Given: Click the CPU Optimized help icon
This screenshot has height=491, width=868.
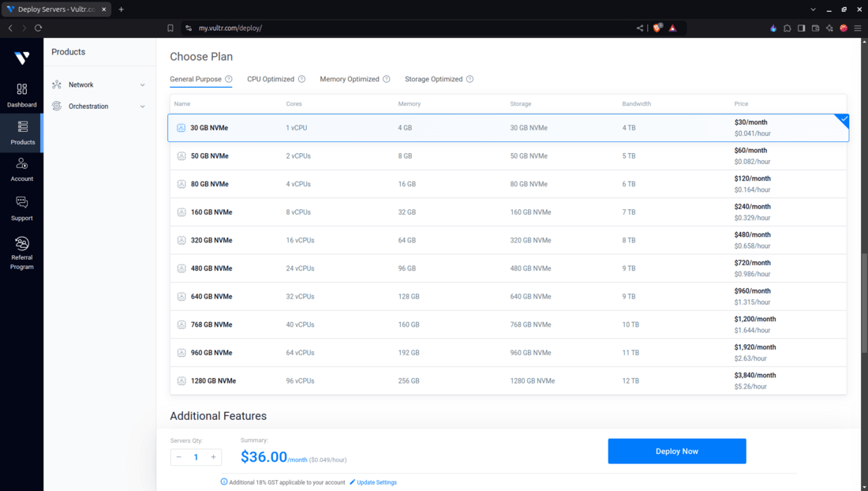Looking at the screenshot, I should 301,79.
